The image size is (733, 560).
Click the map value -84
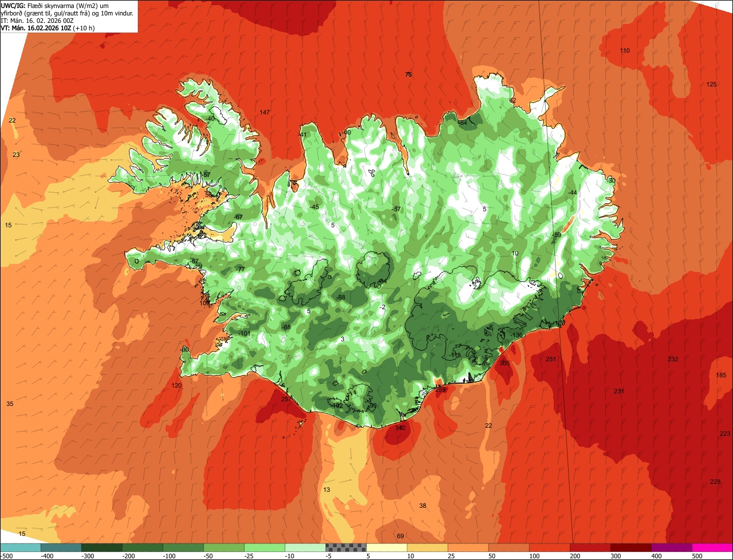(462, 123)
